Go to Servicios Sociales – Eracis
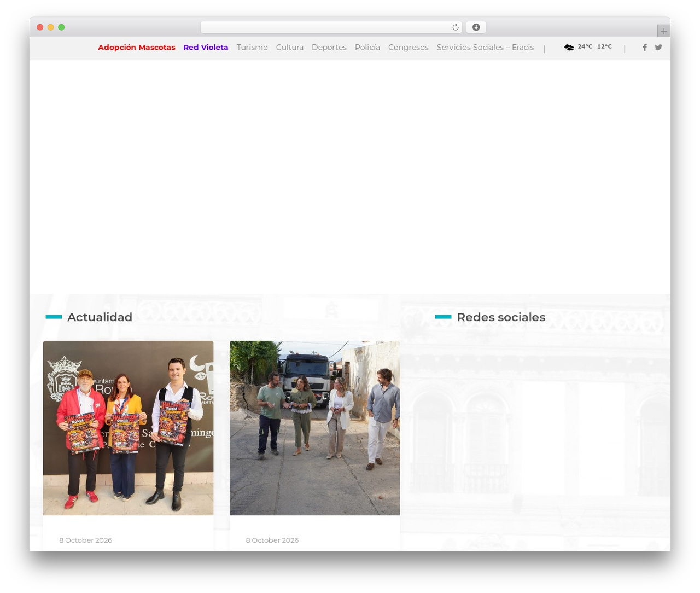The height and width of the screenshot is (593, 700). 485,48
